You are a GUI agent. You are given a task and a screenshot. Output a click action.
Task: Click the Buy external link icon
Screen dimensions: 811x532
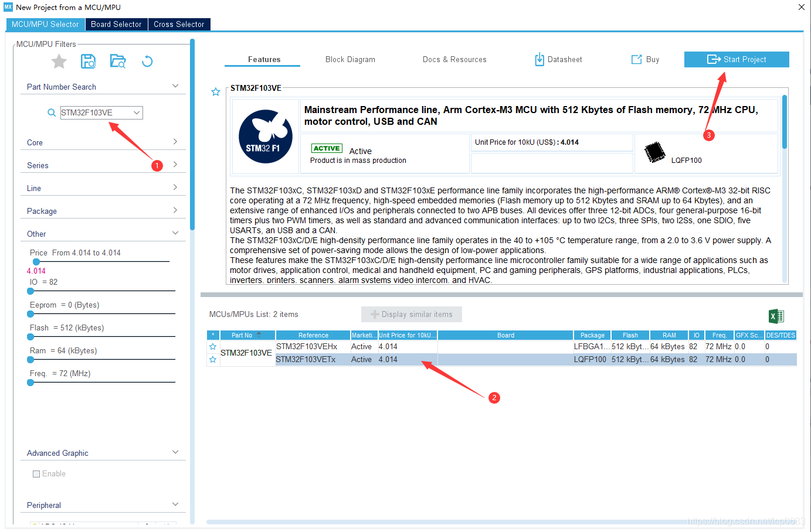point(636,59)
